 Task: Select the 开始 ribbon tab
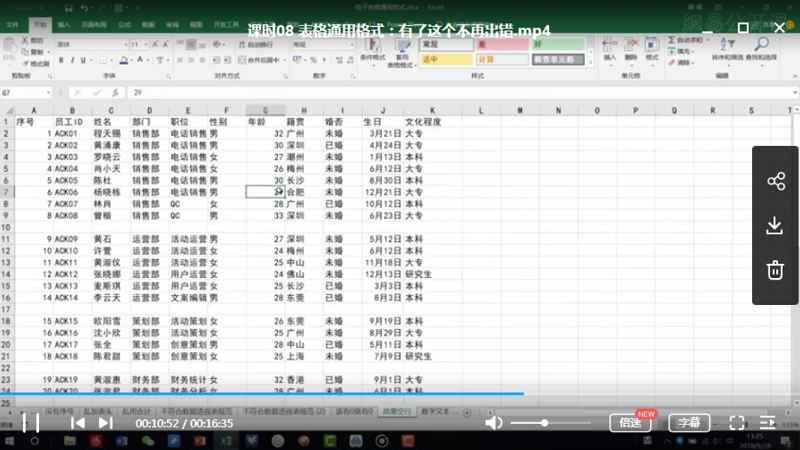point(39,22)
